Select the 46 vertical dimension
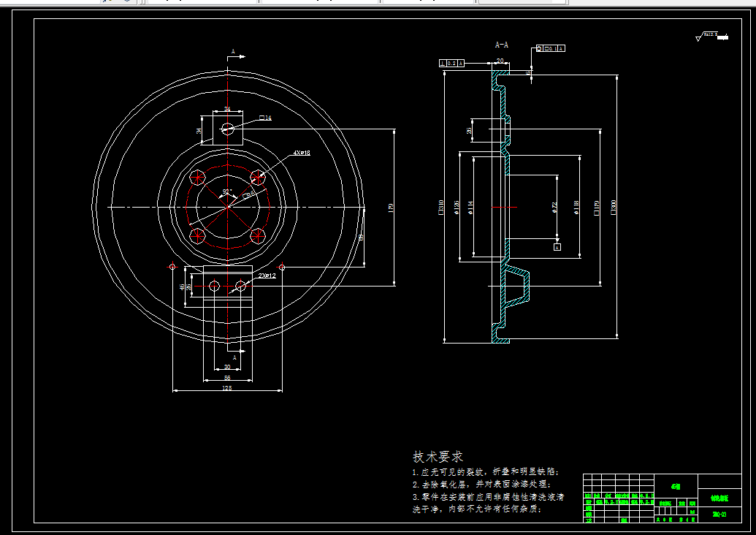The image size is (756, 535). point(182,287)
